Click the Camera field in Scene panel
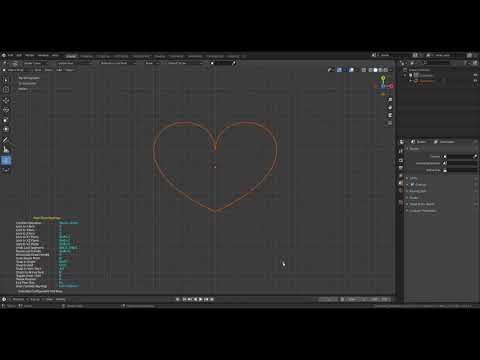 pos(459,156)
